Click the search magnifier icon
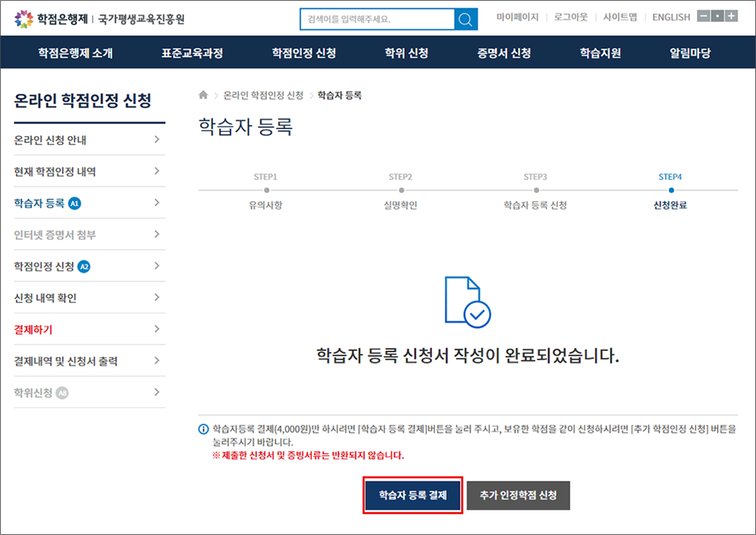The height and width of the screenshot is (535, 756). click(465, 19)
